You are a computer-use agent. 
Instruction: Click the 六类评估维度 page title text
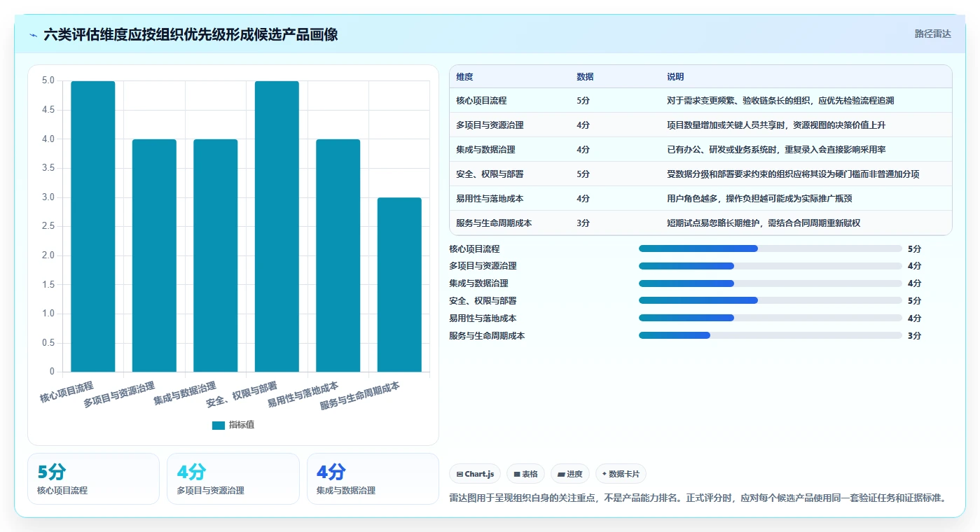pos(191,34)
